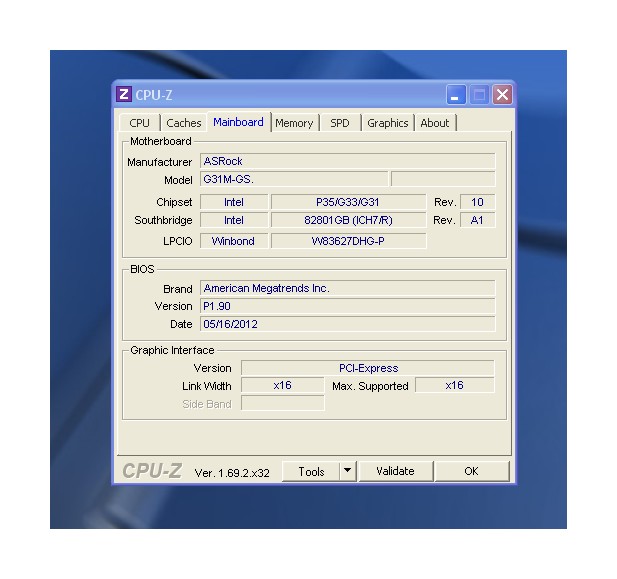Click the Link Width x16 value

(x=283, y=385)
